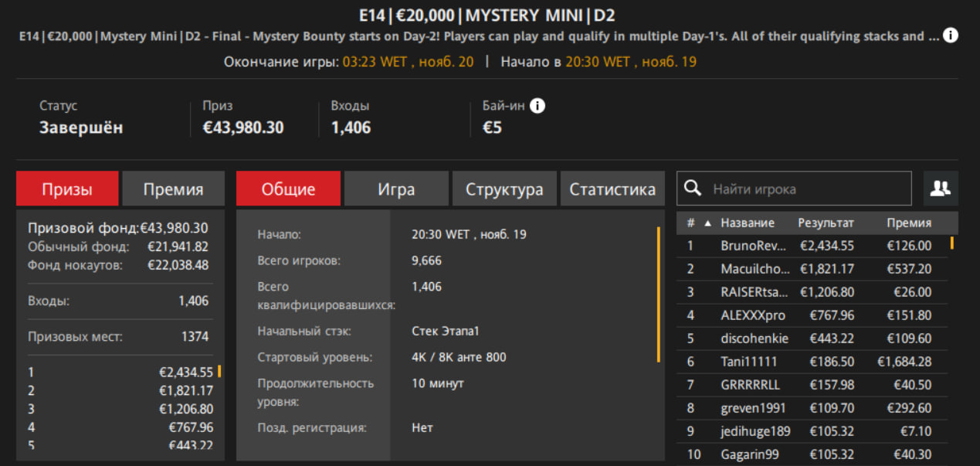Click the magnifying glass search icon

point(693,189)
